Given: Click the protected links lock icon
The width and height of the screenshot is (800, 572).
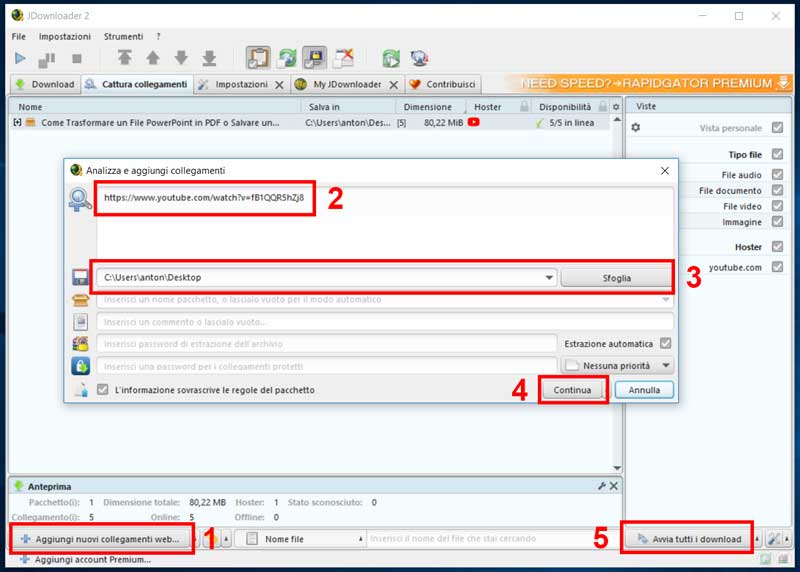Looking at the screenshot, I should [x=81, y=366].
